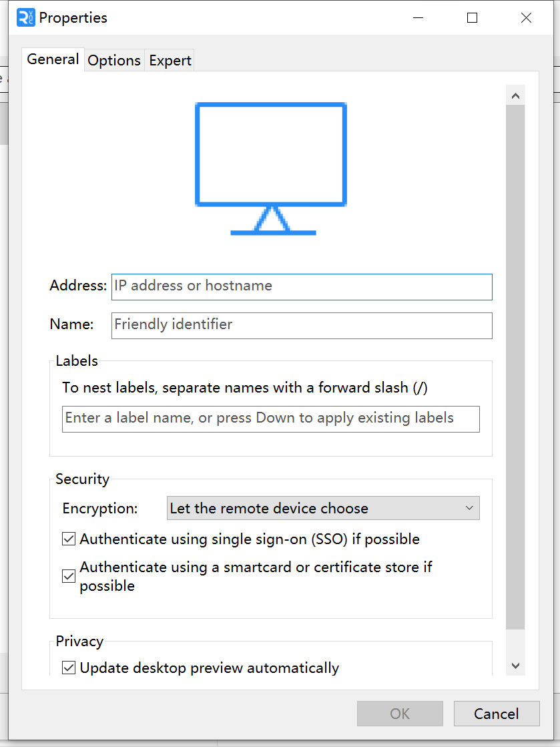Click the Cancel button

(496, 713)
